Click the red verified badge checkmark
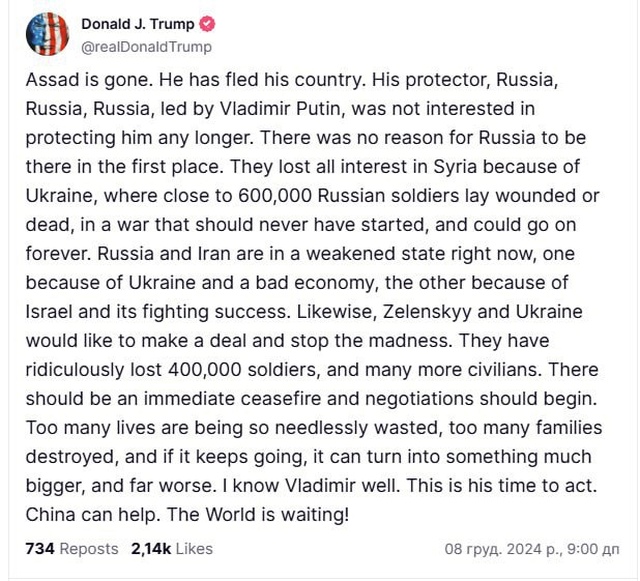 [207, 25]
